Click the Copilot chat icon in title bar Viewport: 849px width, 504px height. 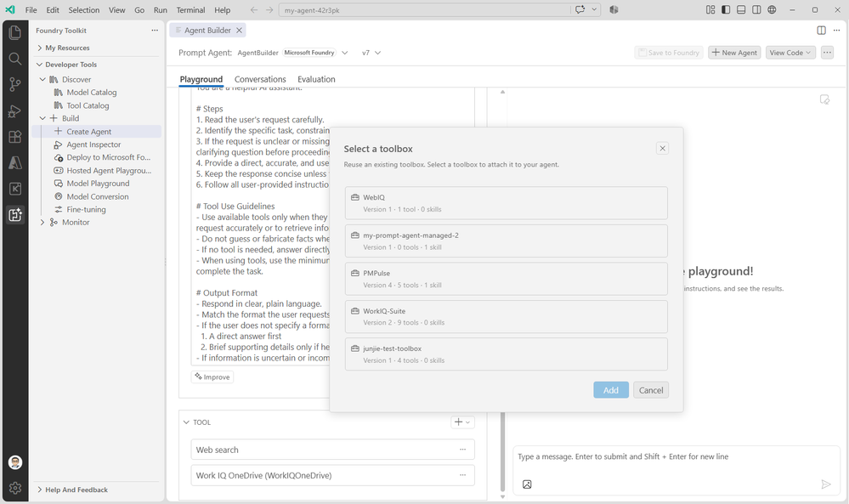pyautogui.click(x=580, y=9)
